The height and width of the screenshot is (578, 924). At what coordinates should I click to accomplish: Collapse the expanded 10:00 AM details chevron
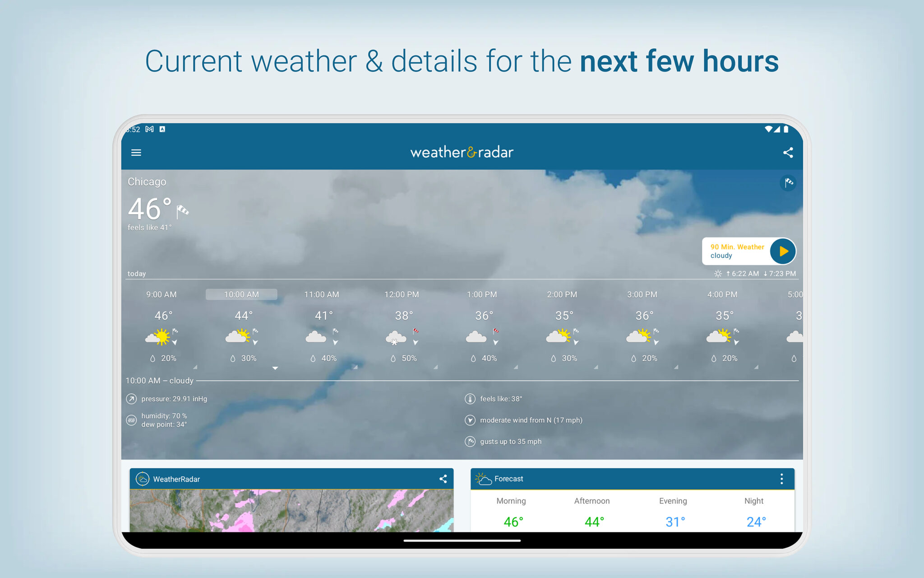[x=276, y=368]
